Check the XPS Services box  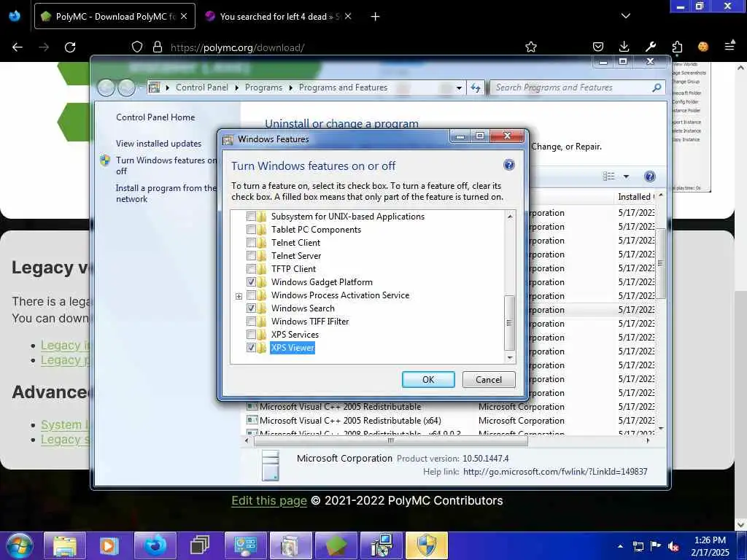(x=251, y=334)
